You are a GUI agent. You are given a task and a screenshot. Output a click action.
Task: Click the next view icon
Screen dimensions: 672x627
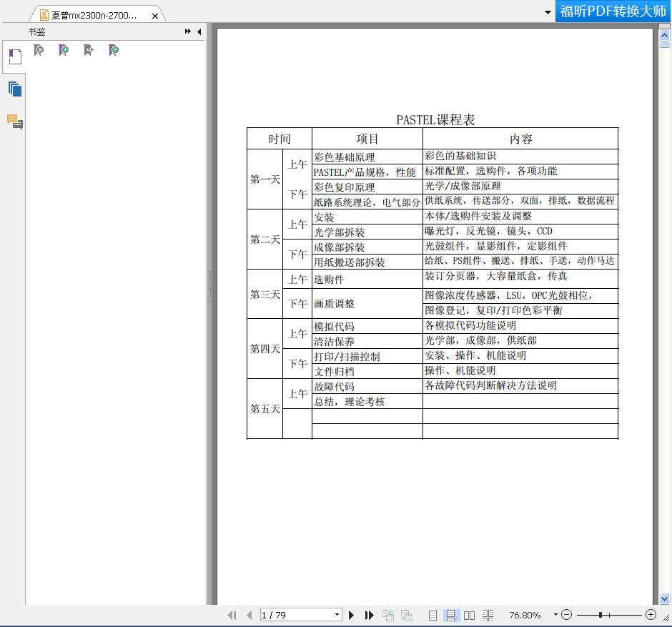coord(406,616)
